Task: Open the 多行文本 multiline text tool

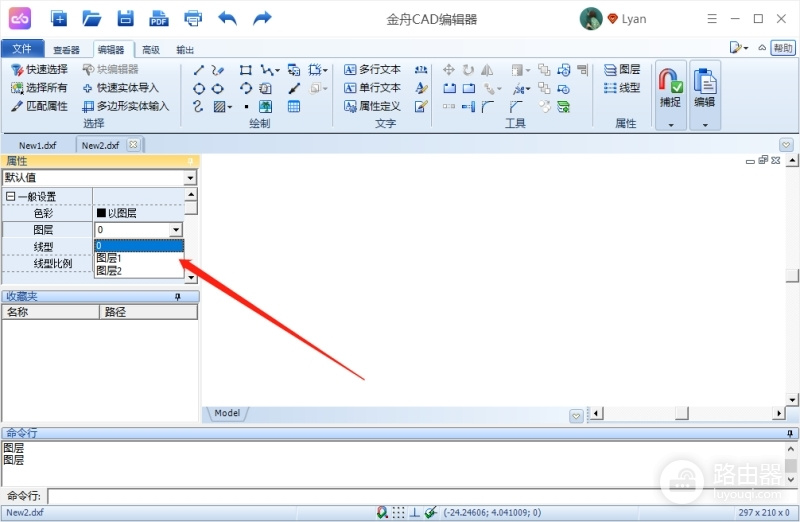Action: tap(372, 69)
